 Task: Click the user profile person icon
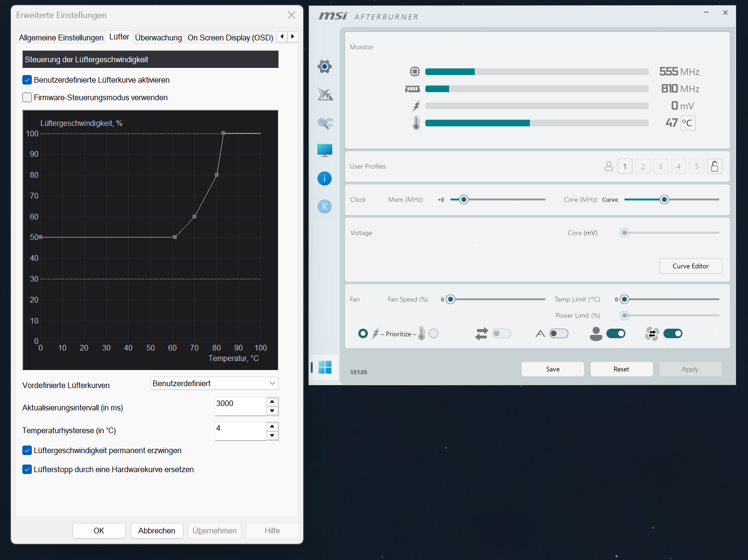coord(609,166)
